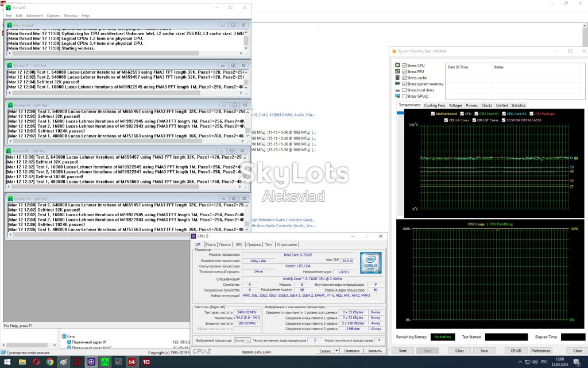Click the Worker #4 Self-Test window icon

click(11, 198)
